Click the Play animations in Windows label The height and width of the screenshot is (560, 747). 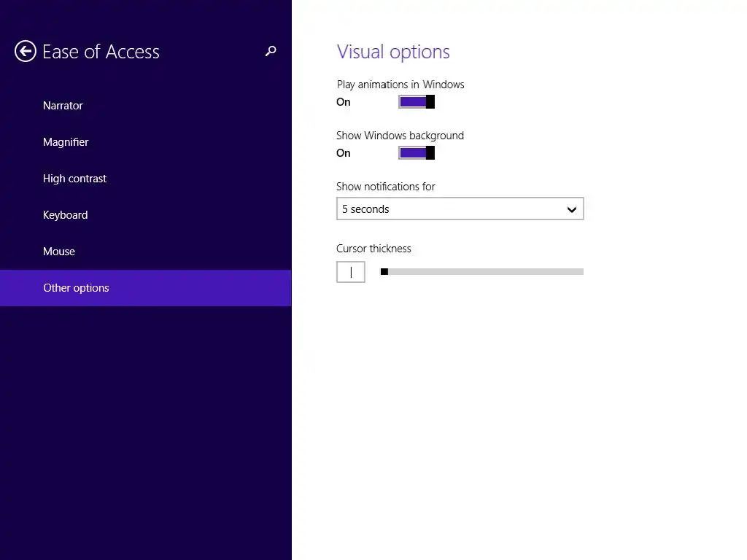(x=400, y=85)
